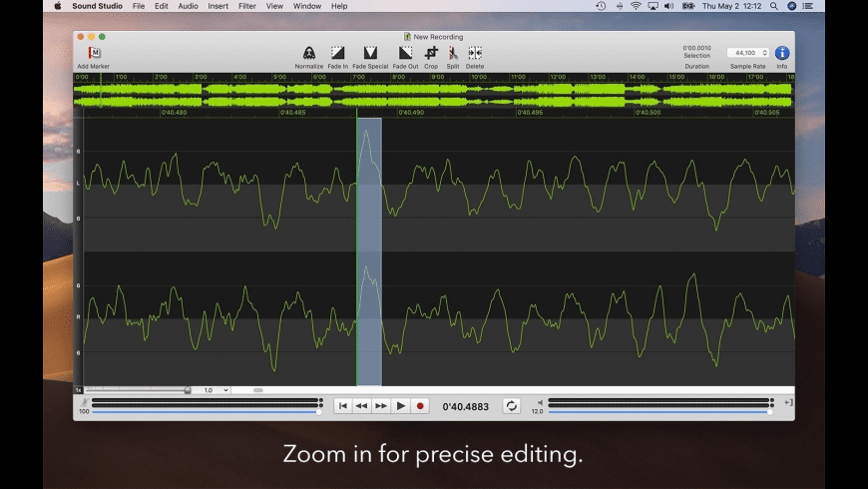Image resolution: width=868 pixels, height=489 pixels.
Task: Click the 0'40.495 ruler label
Action: coord(530,113)
